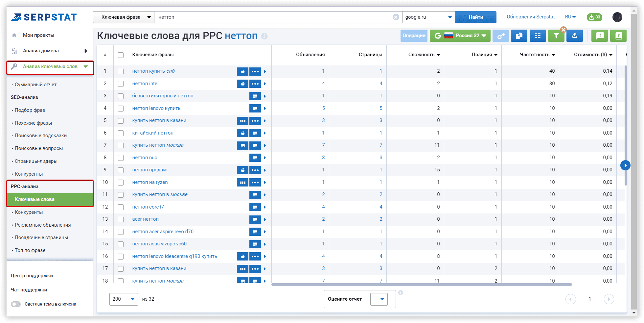Click the next page arrow in pagination
Image resolution: width=644 pixels, height=323 pixels.
pyautogui.click(x=609, y=299)
